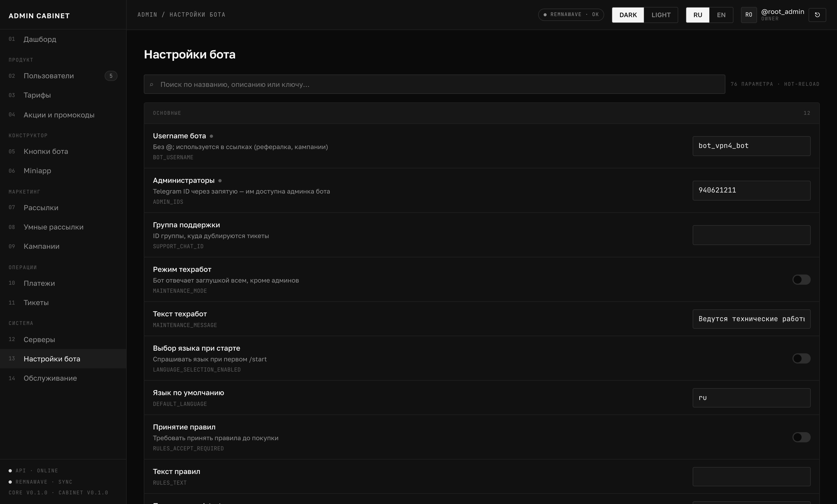Open Тикеты section
Viewport: 837px width, 504px height.
pyautogui.click(x=63, y=302)
